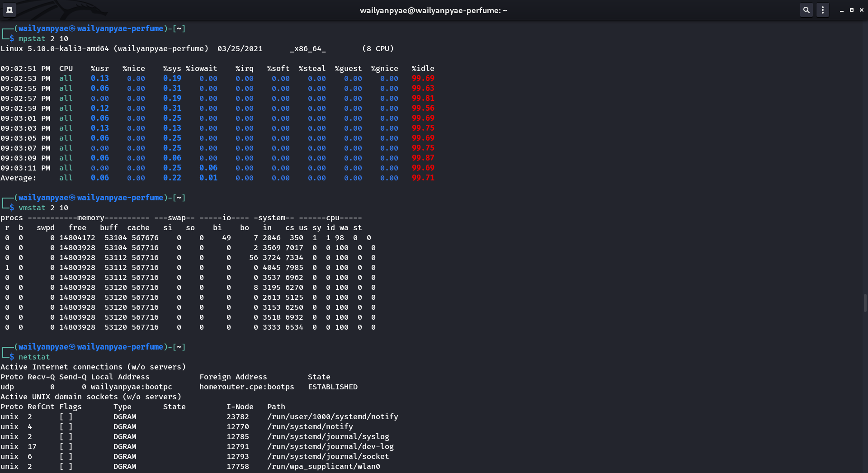868x473 pixels.
Task: Click the average idle value 99.71
Action: pos(423,178)
